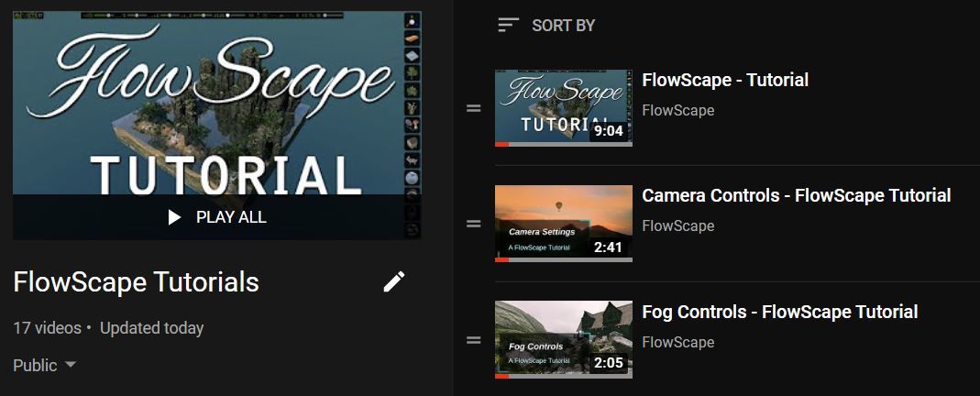980x396 pixels.
Task: Click the 17 videos count text
Action: 48,328
